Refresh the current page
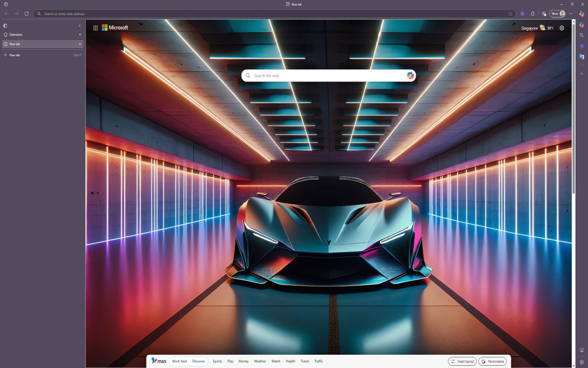The width and height of the screenshot is (588, 368). [27, 14]
